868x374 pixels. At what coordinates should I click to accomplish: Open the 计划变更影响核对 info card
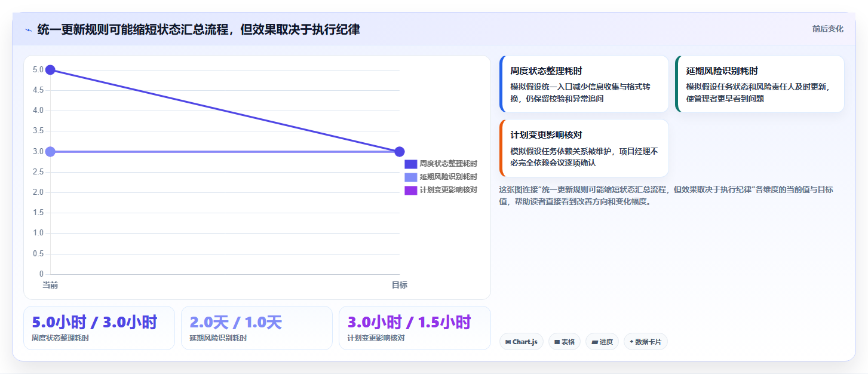584,148
